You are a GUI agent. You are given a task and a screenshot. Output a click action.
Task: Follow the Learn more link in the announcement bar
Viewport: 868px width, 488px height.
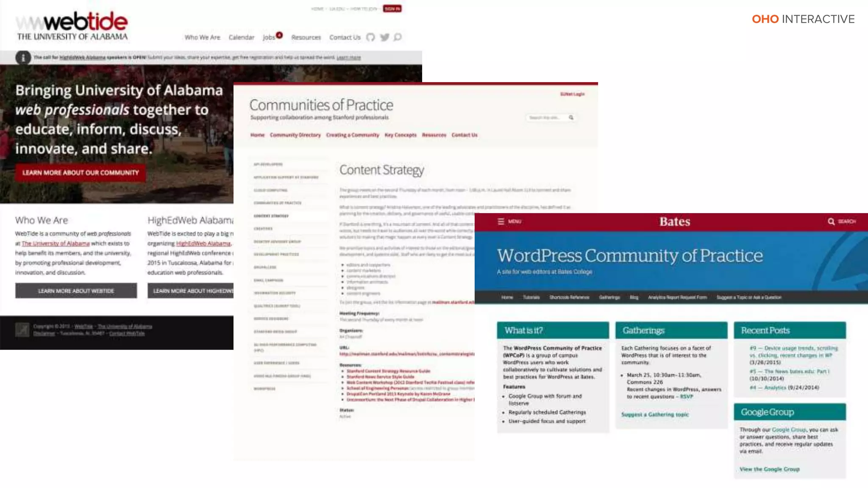click(349, 57)
